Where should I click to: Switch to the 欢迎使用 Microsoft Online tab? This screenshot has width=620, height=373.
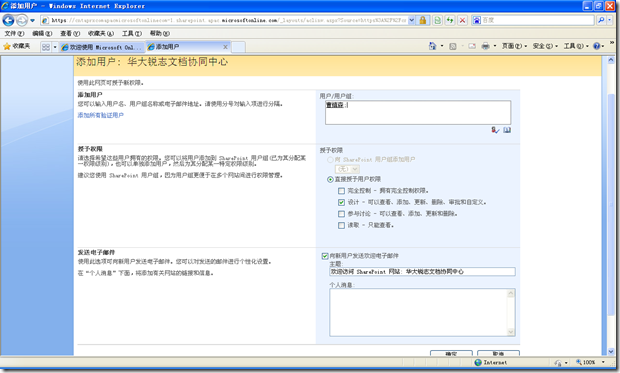pyautogui.click(x=102, y=47)
